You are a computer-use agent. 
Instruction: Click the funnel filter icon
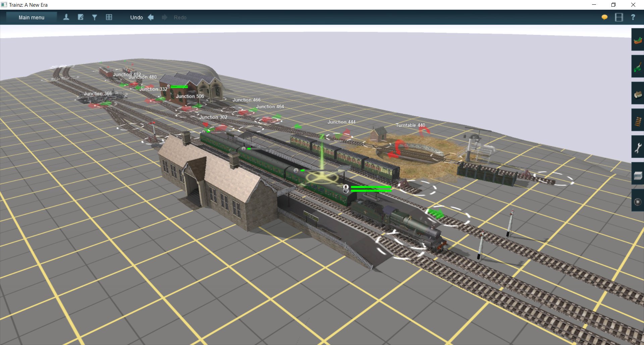coord(95,17)
